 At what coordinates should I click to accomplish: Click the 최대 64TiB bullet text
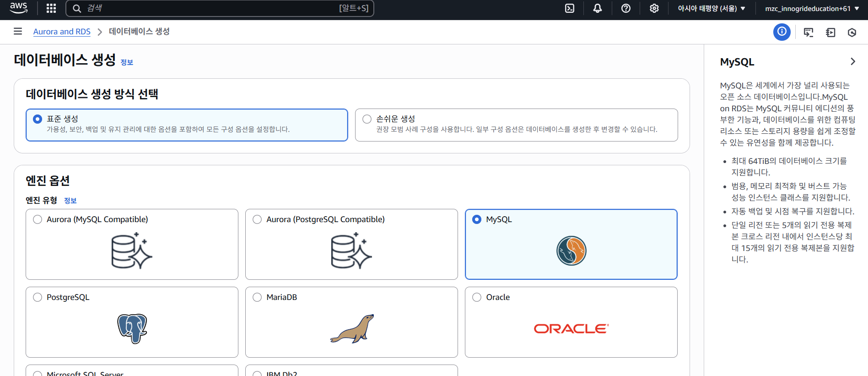[x=789, y=167]
